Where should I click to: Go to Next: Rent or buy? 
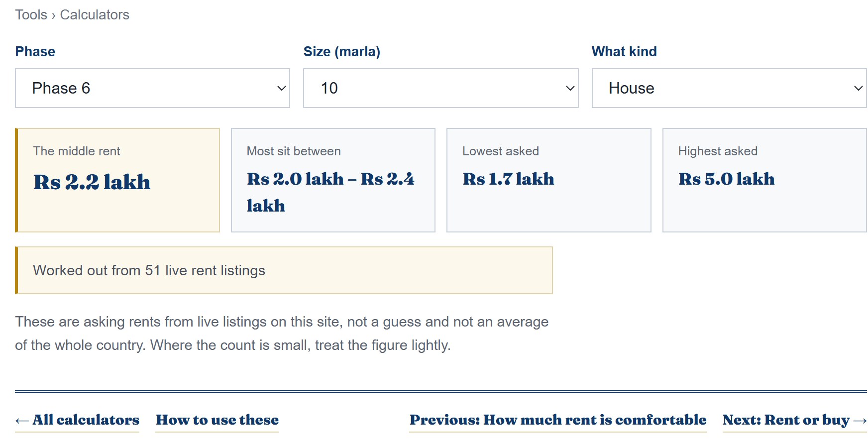click(795, 420)
